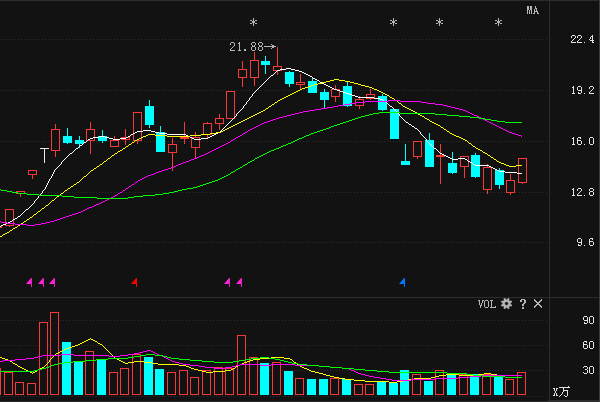
Task: Close the VOL indicator panel
Action: click(538, 304)
